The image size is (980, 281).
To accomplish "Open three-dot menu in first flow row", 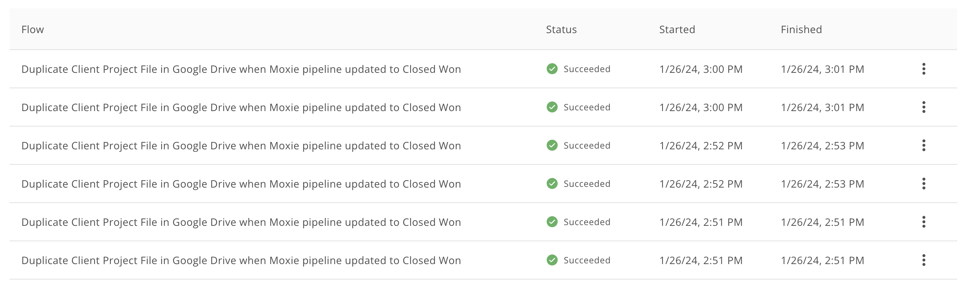I will [x=923, y=69].
